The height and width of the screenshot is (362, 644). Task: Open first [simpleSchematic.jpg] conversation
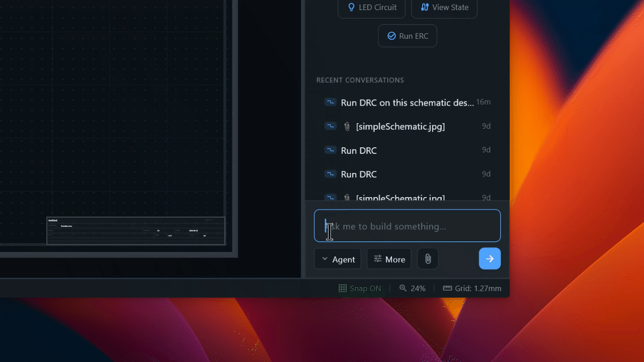408,126
